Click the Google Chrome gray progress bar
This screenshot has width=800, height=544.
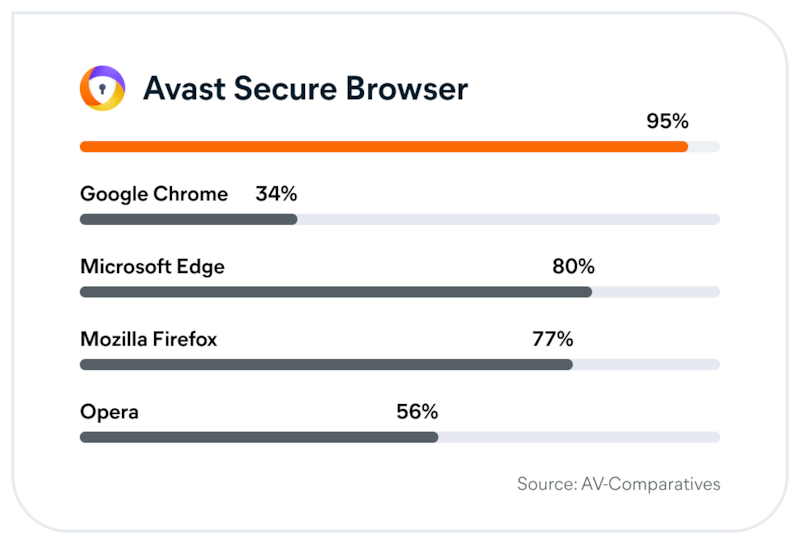188,219
